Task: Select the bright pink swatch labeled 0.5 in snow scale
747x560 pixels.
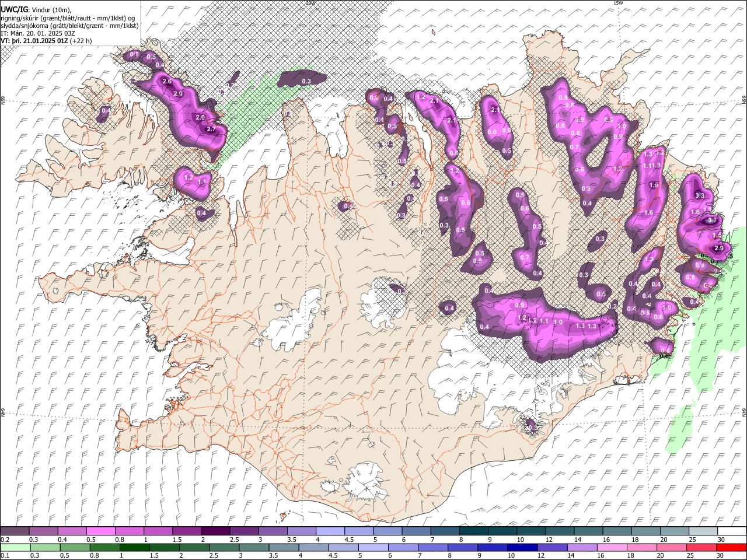Action: pos(100,531)
